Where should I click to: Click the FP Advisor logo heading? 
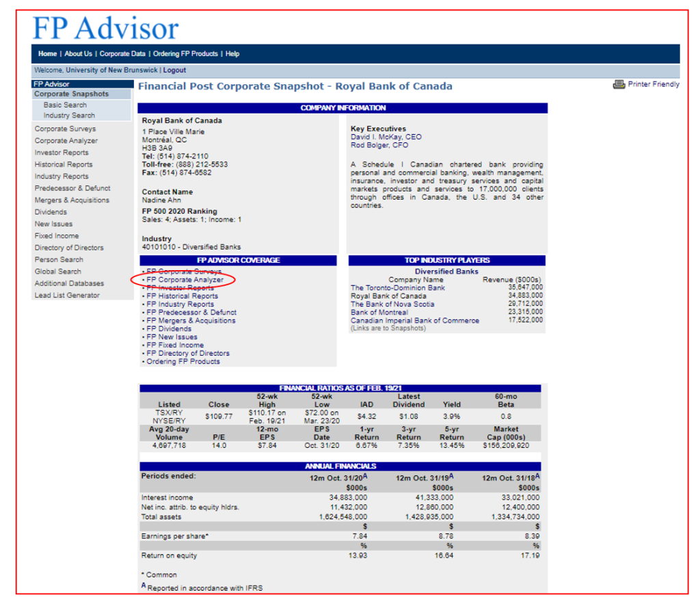[x=106, y=28]
